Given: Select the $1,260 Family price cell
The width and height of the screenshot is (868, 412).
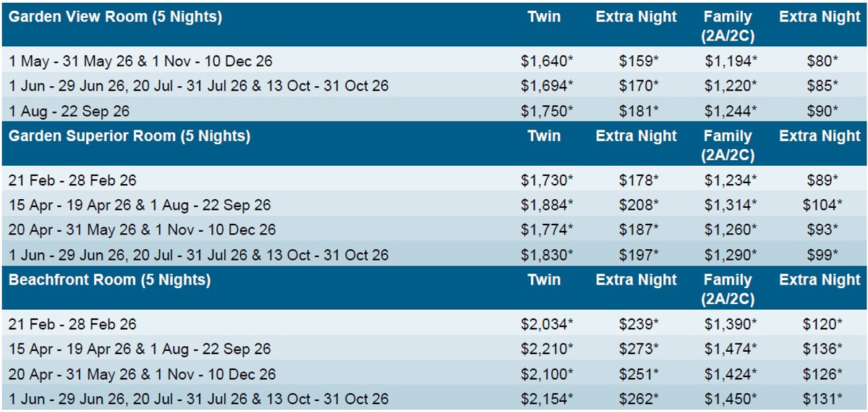Looking at the screenshot, I should point(731,230).
